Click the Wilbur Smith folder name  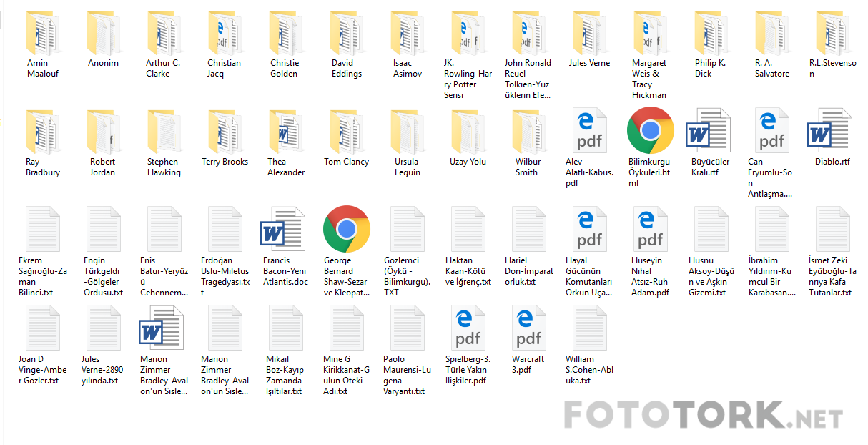pos(527,167)
